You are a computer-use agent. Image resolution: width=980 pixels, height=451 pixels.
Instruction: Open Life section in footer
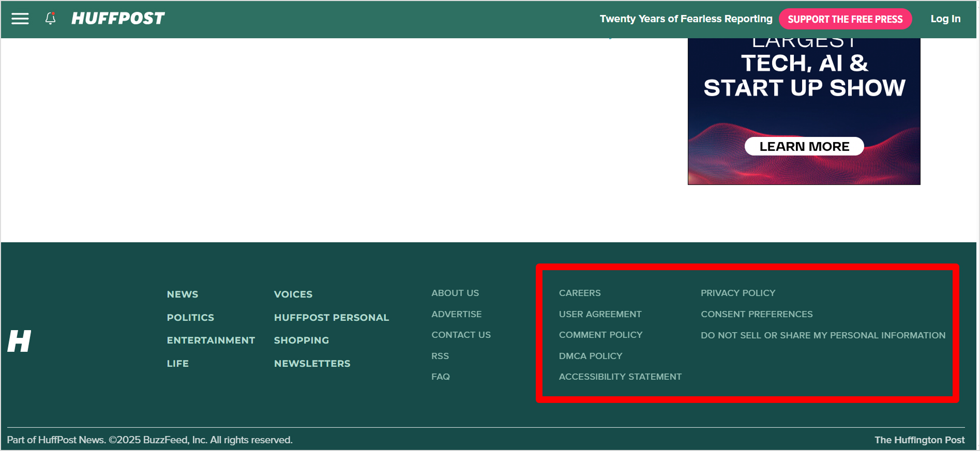(x=178, y=363)
